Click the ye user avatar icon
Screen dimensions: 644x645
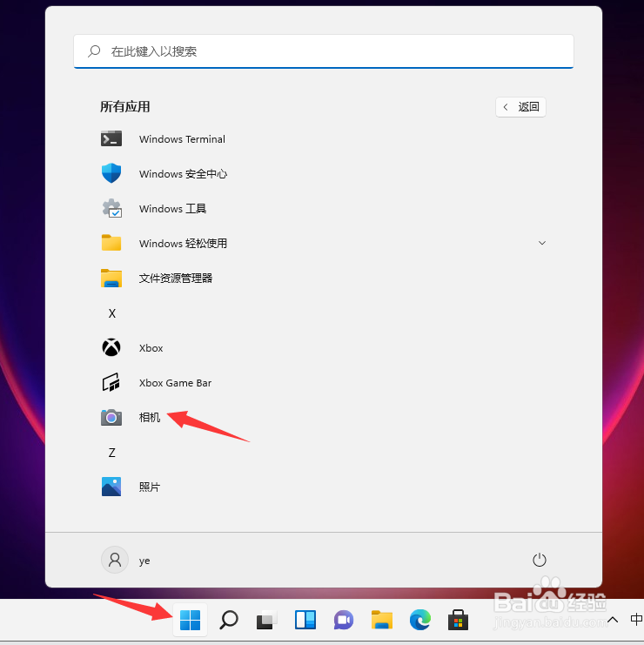click(115, 560)
